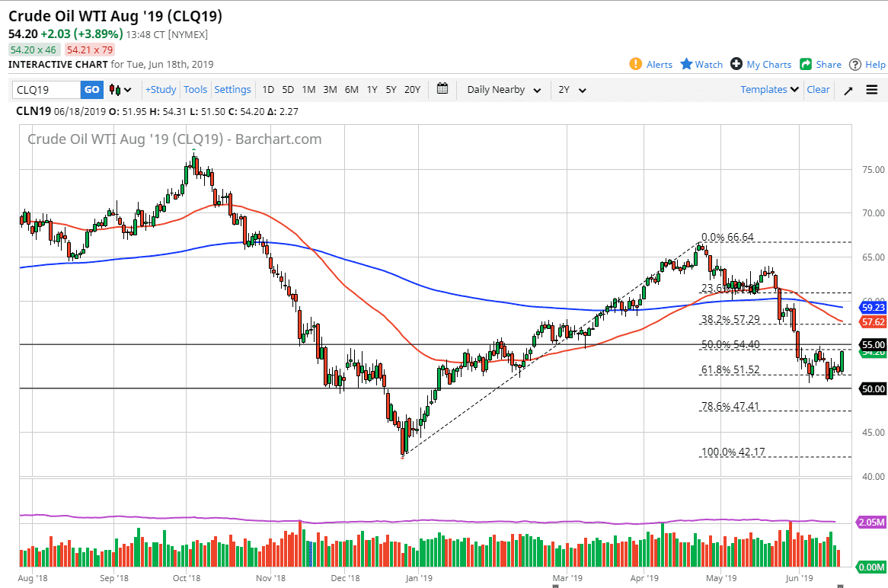The width and height of the screenshot is (888, 588).
Task: Click the Clear link
Action: tap(818, 89)
